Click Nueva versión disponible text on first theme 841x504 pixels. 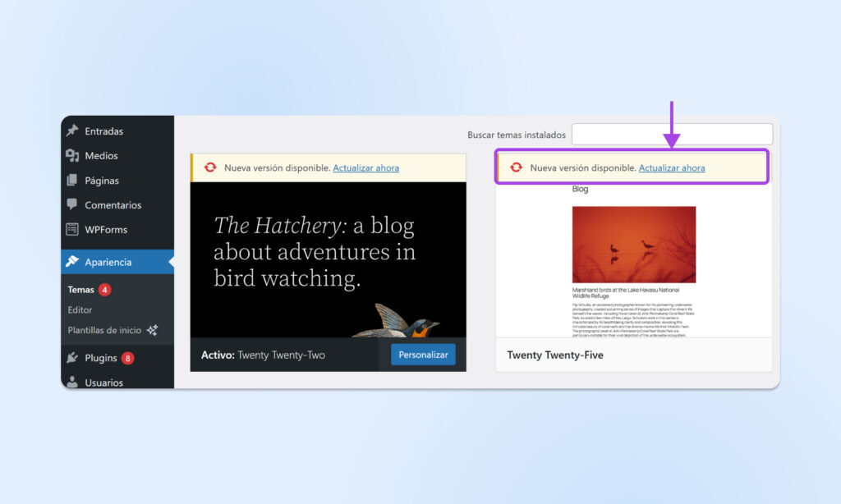pos(278,167)
